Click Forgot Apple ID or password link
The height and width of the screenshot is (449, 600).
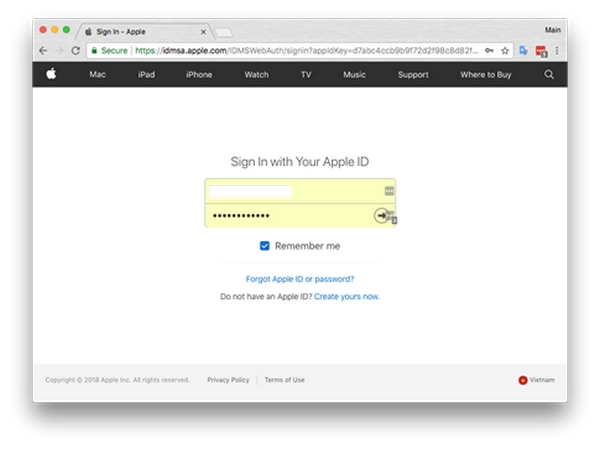coord(300,279)
